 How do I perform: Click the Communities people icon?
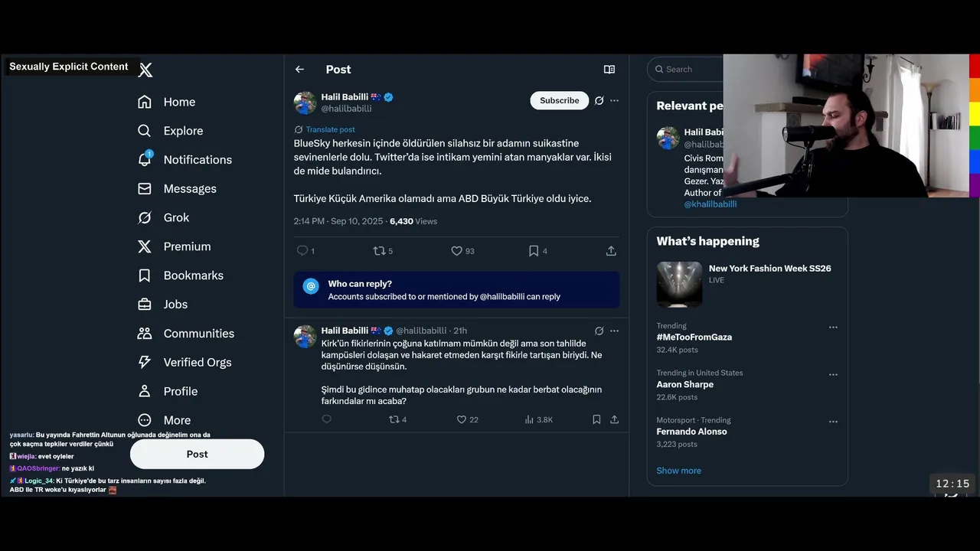144,334
